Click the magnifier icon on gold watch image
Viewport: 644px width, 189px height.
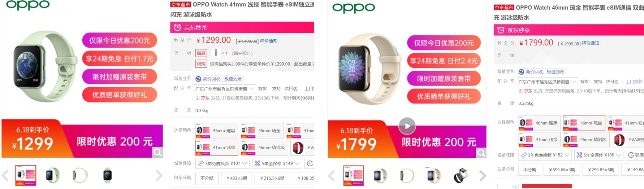(481, 153)
